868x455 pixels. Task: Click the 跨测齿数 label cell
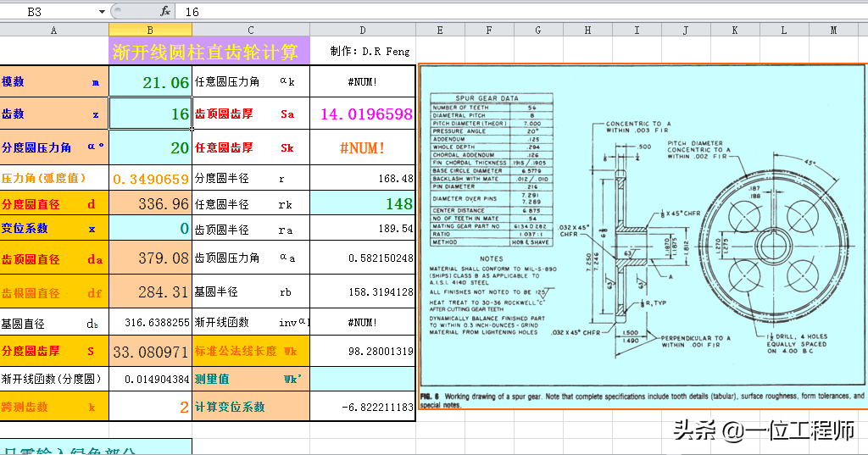[54, 407]
